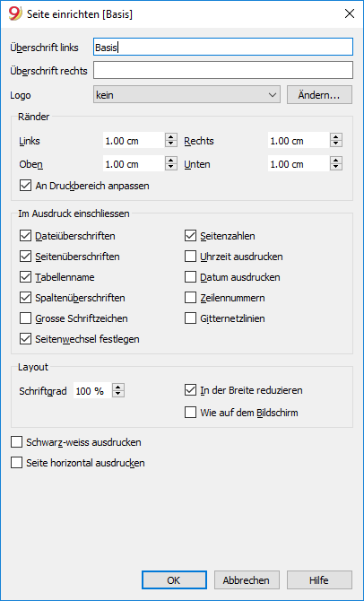The width and height of the screenshot is (364, 601).
Task: Enable Schwarz-weiss ausdrucken
Action: (x=16, y=442)
